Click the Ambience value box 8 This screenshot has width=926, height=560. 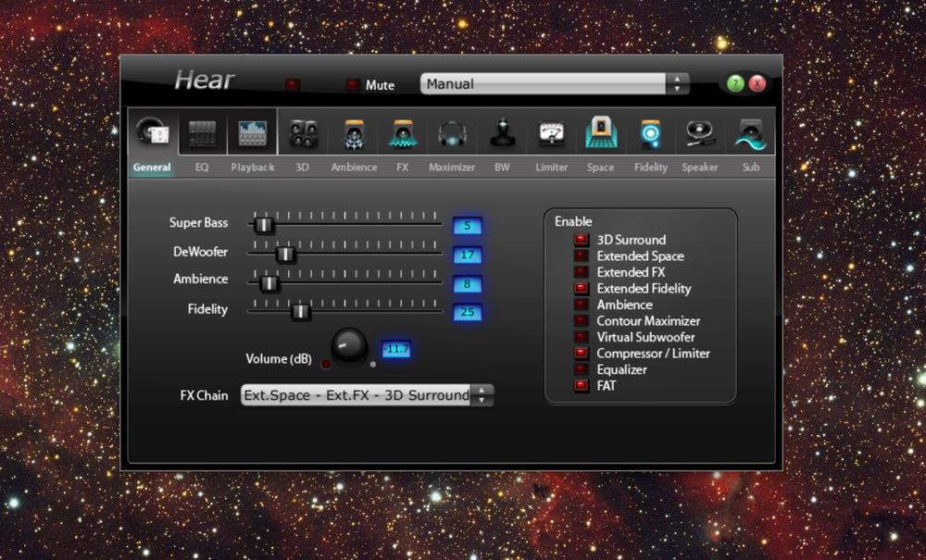(x=467, y=284)
